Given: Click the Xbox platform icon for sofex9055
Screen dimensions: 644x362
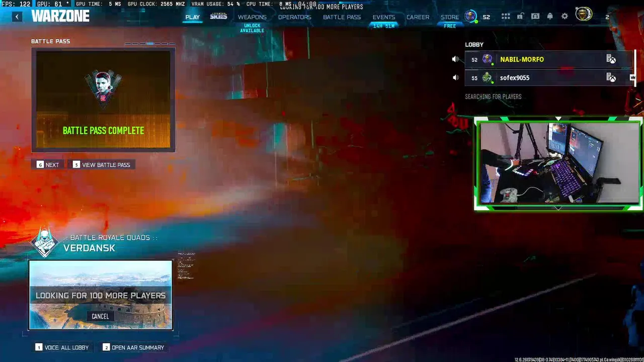Looking at the screenshot, I should click(x=611, y=77).
